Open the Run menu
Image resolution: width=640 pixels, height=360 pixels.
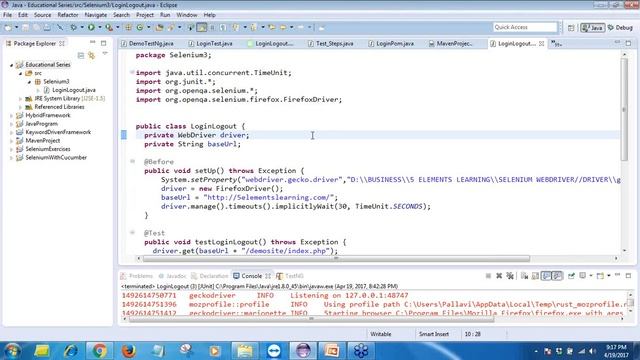(x=165, y=15)
